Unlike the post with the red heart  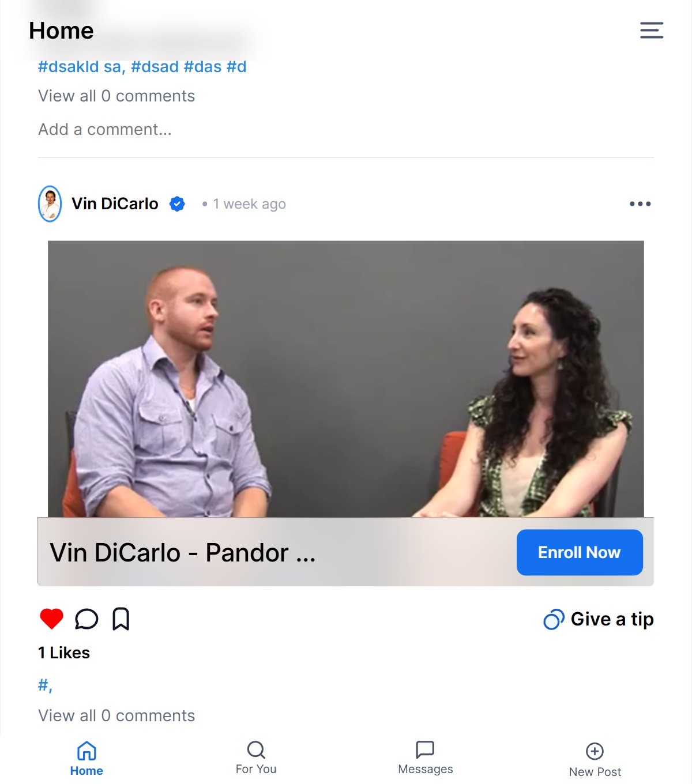(51, 619)
